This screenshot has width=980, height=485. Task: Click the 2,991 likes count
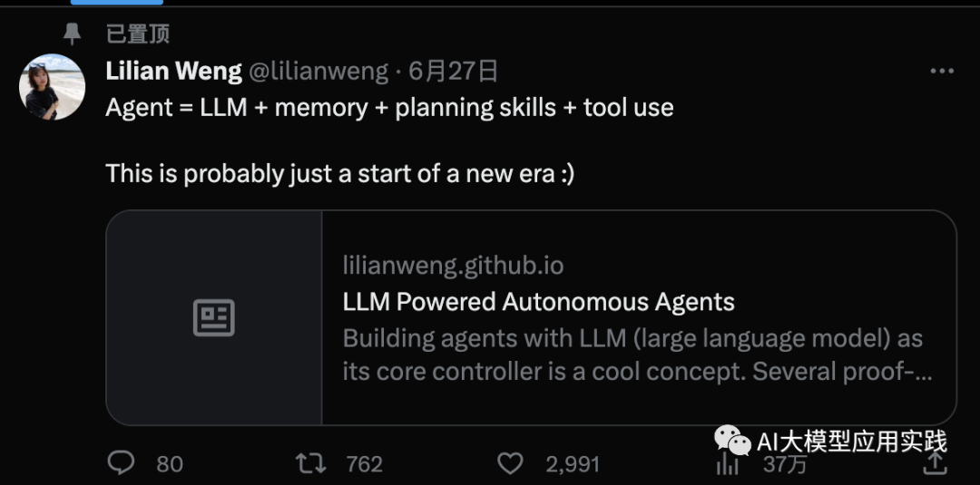point(573,464)
